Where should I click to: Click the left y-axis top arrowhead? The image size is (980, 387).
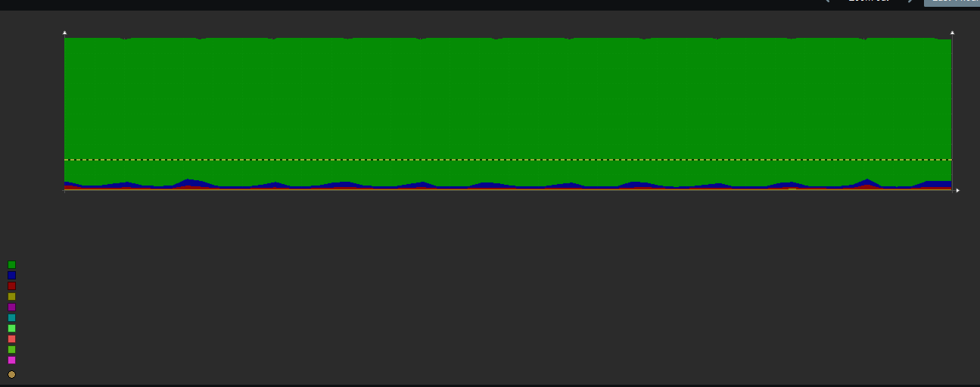point(64,33)
